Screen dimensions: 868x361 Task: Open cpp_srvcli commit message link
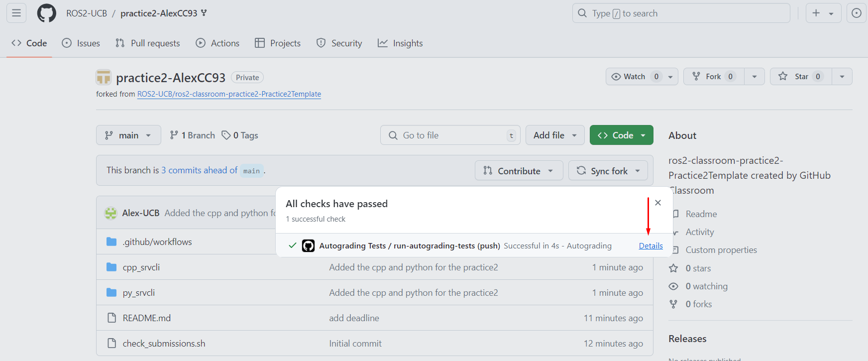pyautogui.click(x=414, y=267)
